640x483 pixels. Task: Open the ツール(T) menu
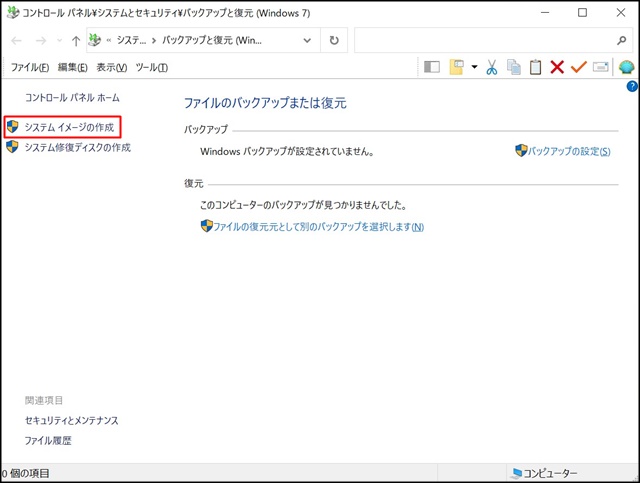coord(151,67)
